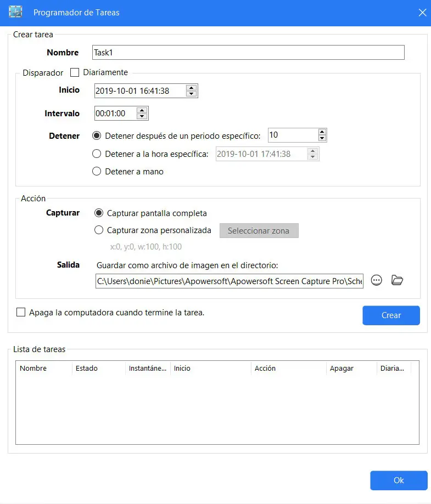Click the Estado column header
This screenshot has height=504, width=431.
click(87, 369)
